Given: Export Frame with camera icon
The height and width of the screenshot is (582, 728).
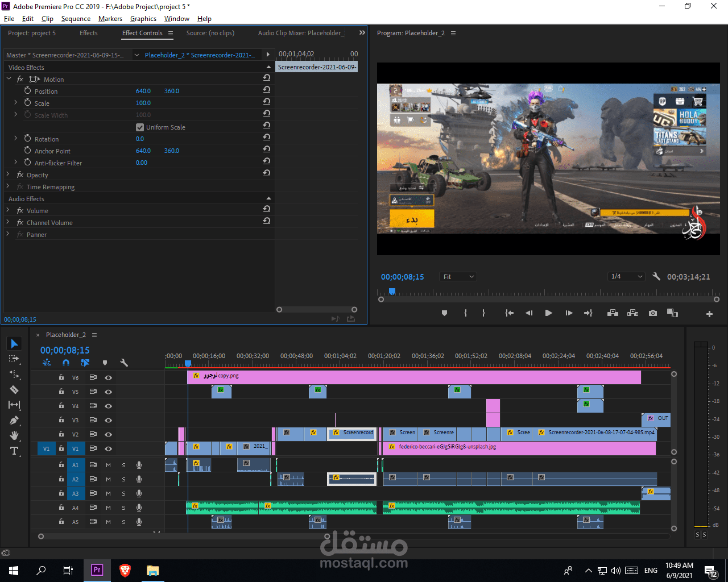Looking at the screenshot, I should click(653, 313).
